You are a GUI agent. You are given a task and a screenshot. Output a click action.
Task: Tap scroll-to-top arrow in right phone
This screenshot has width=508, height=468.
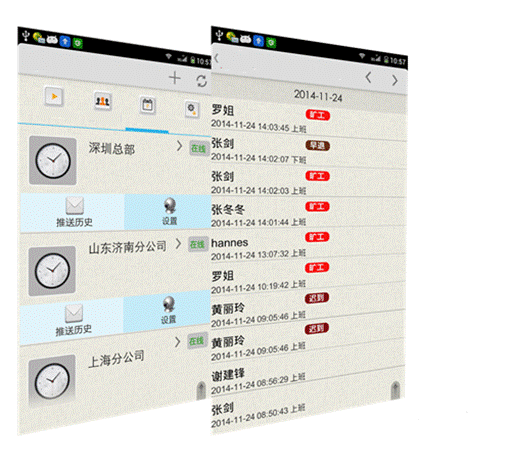(x=395, y=389)
